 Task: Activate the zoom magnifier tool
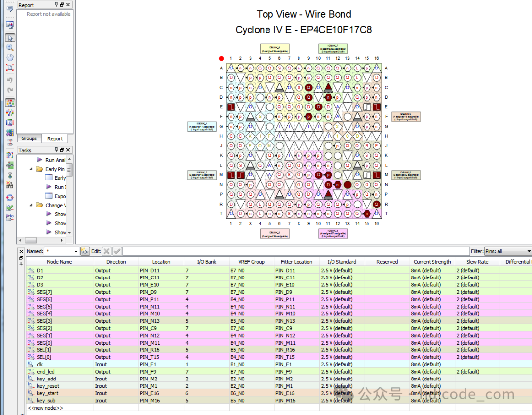(10, 47)
